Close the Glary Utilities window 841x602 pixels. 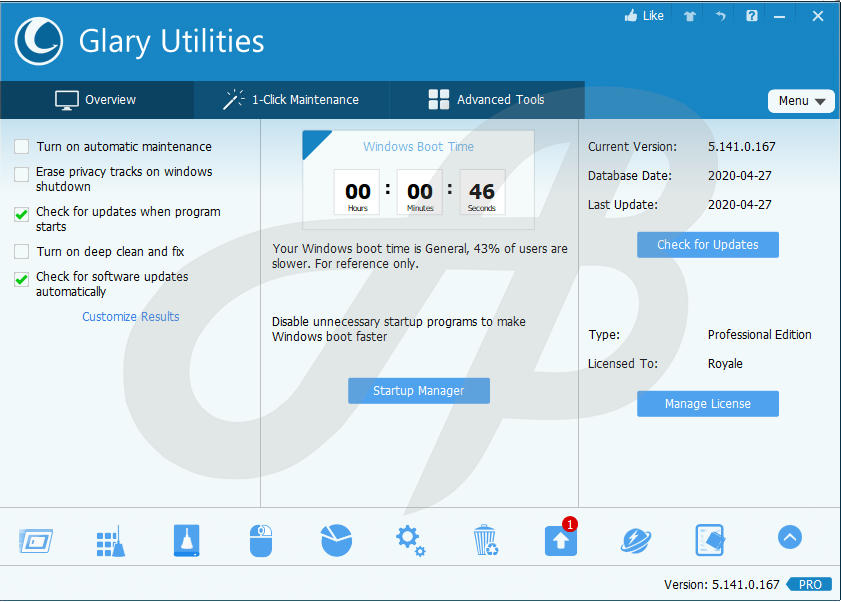(817, 16)
